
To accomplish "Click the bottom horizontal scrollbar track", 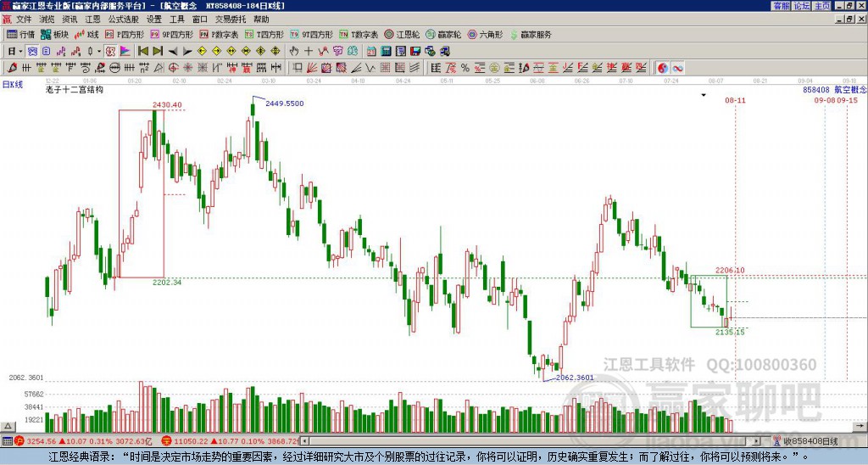I will [x=531, y=441].
